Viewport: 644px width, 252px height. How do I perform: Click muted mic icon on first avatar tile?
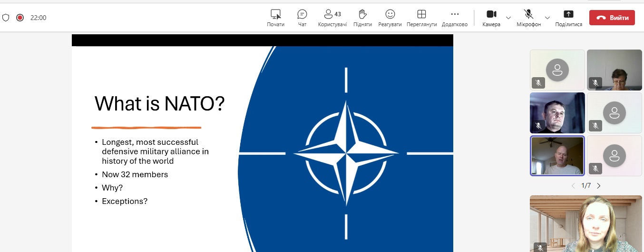538,83
